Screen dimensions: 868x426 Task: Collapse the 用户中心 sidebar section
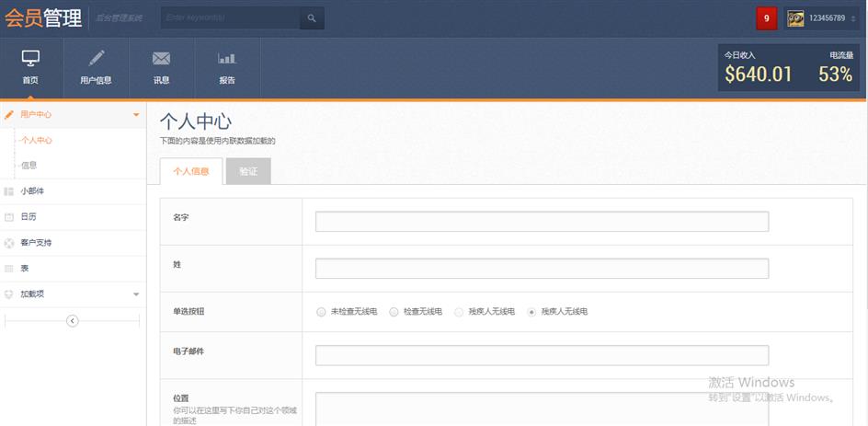(x=136, y=115)
